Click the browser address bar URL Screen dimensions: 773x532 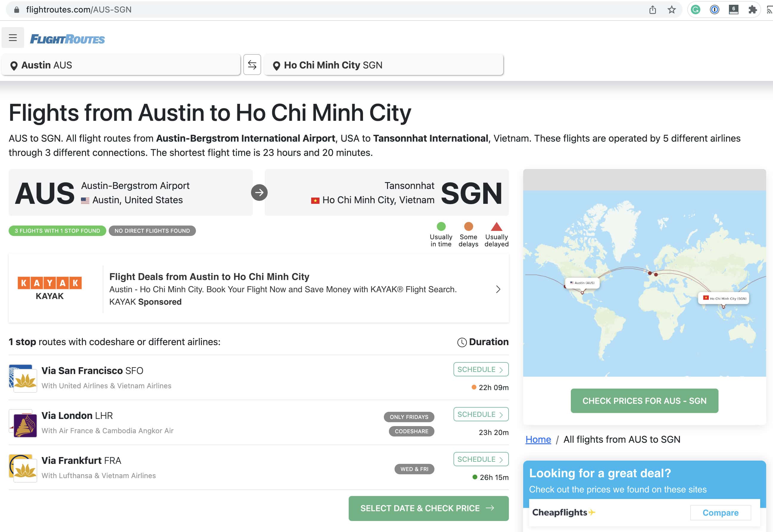tap(79, 10)
